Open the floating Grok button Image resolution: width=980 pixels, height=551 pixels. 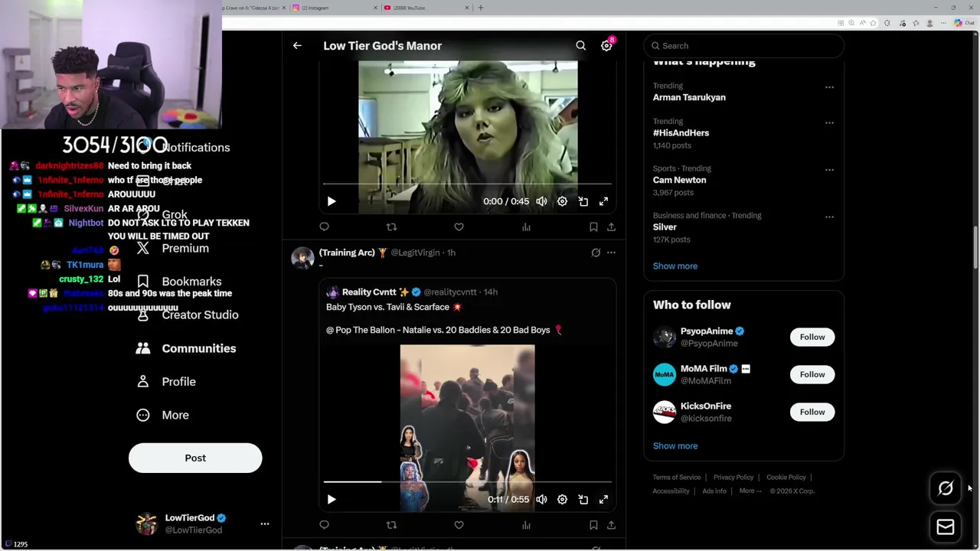[x=946, y=488]
